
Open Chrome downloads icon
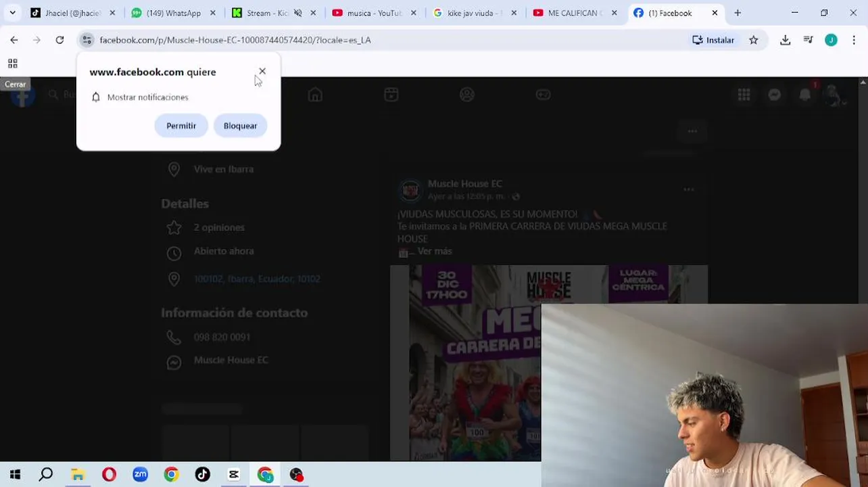785,40
